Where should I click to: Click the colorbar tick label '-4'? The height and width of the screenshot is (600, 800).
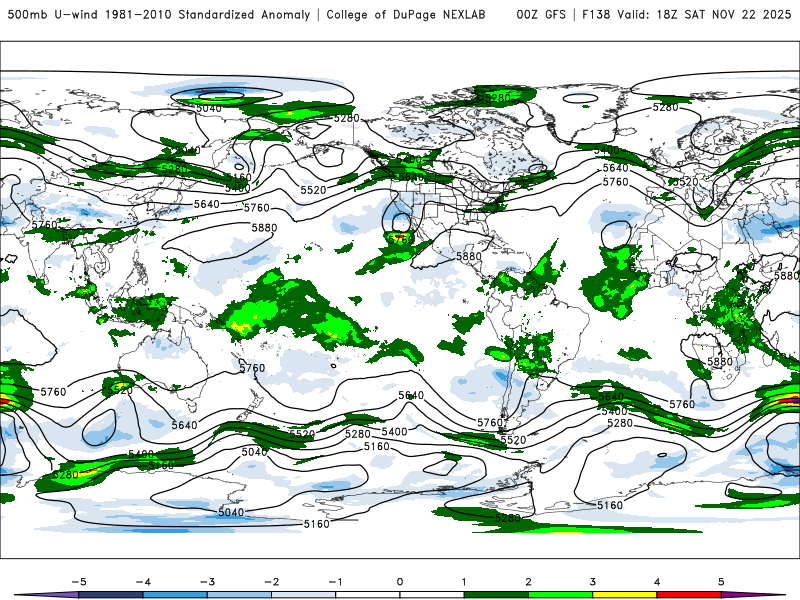(x=143, y=582)
